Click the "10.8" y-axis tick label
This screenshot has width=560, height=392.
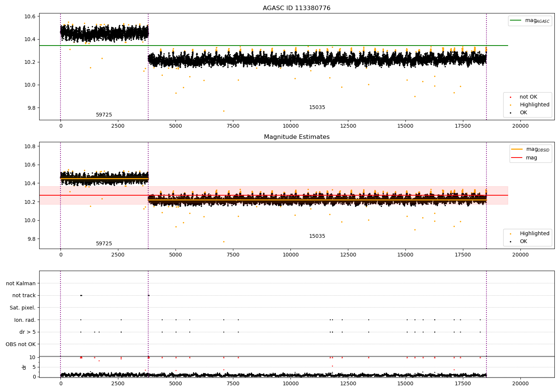pos(29,146)
